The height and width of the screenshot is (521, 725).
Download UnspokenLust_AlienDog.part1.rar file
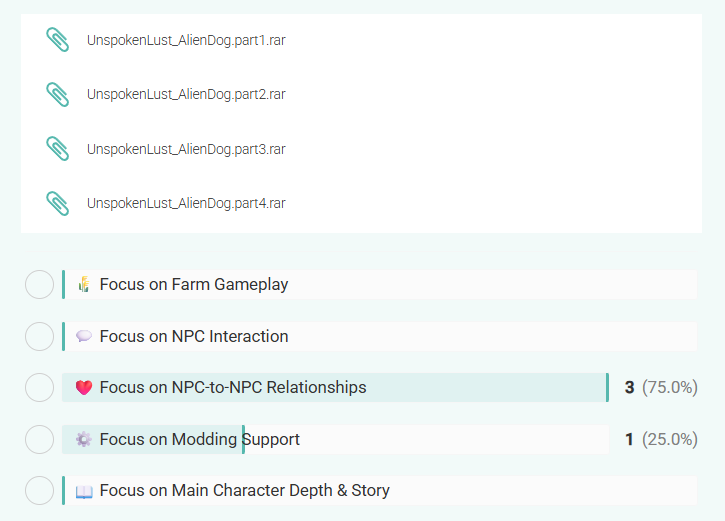(186, 40)
